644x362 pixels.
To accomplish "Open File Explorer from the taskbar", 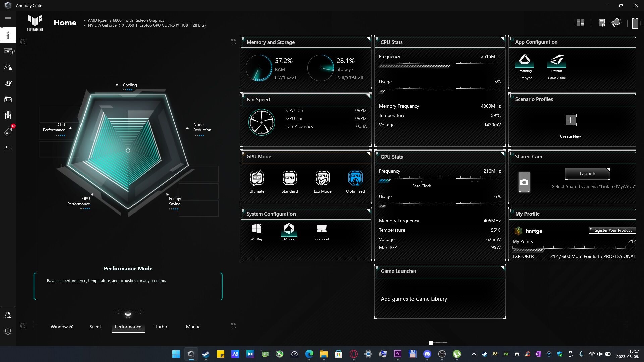I will click(x=324, y=354).
